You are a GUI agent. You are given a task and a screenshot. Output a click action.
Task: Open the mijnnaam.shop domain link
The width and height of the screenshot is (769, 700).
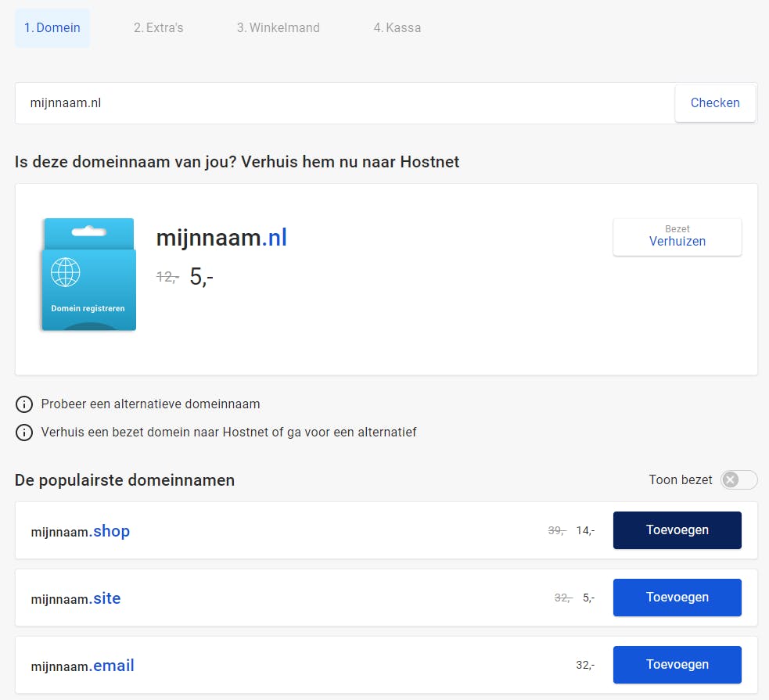pyautogui.click(x=80, y=530)
